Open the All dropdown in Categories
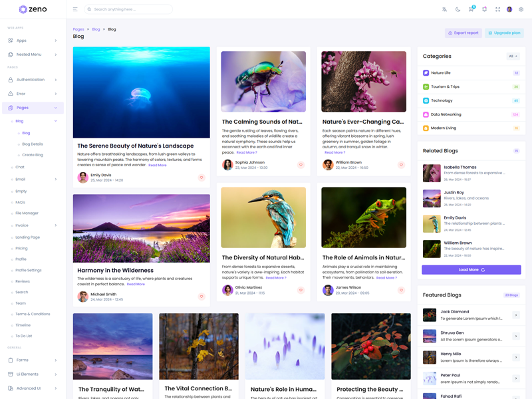 513,57
